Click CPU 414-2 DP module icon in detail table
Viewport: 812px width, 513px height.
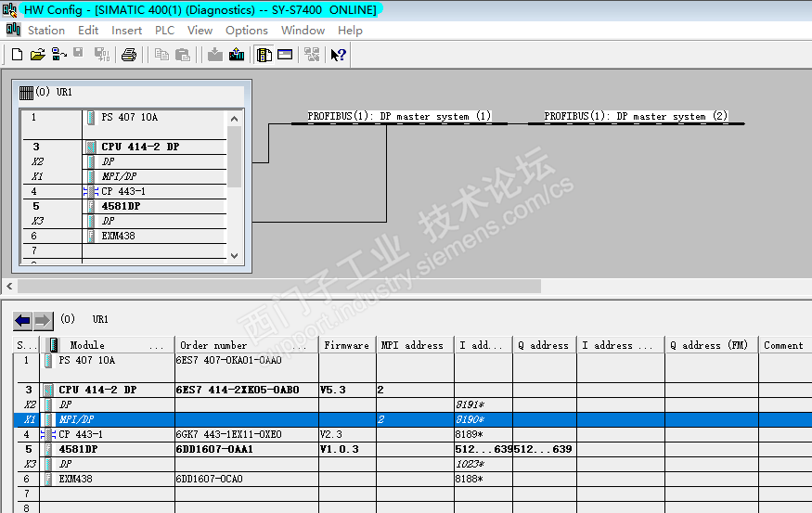point(48,390)
